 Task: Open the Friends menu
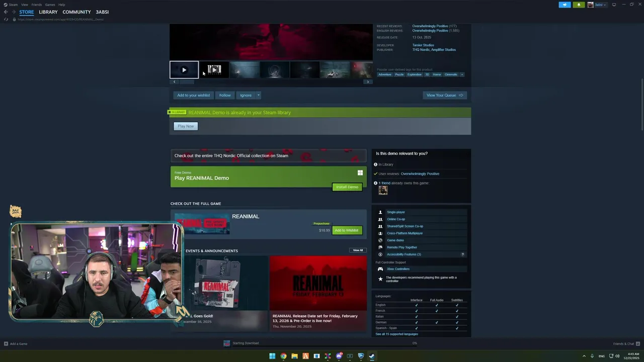[x=37, y=5]
